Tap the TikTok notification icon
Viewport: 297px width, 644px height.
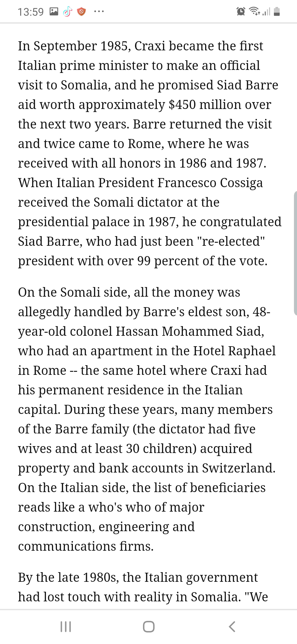click(67, 12)
